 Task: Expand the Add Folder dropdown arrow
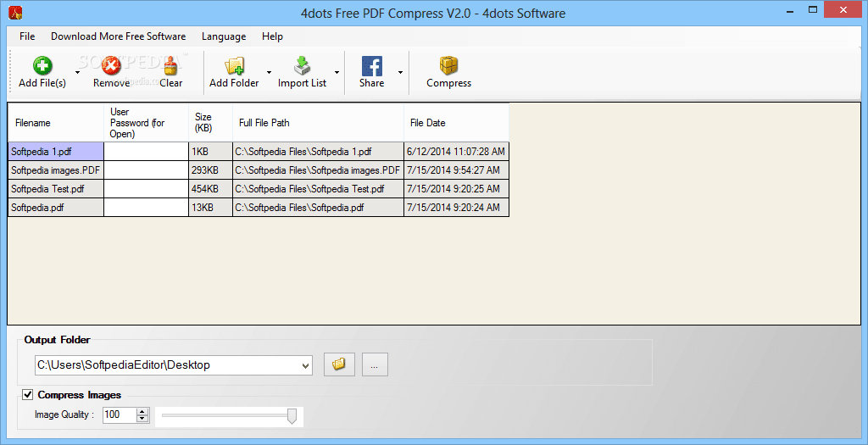tap(269, 72)
